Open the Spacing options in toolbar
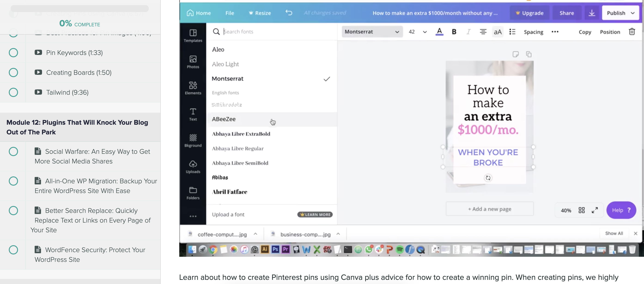The width and height of the screenshot is (644, 284). 533,32
